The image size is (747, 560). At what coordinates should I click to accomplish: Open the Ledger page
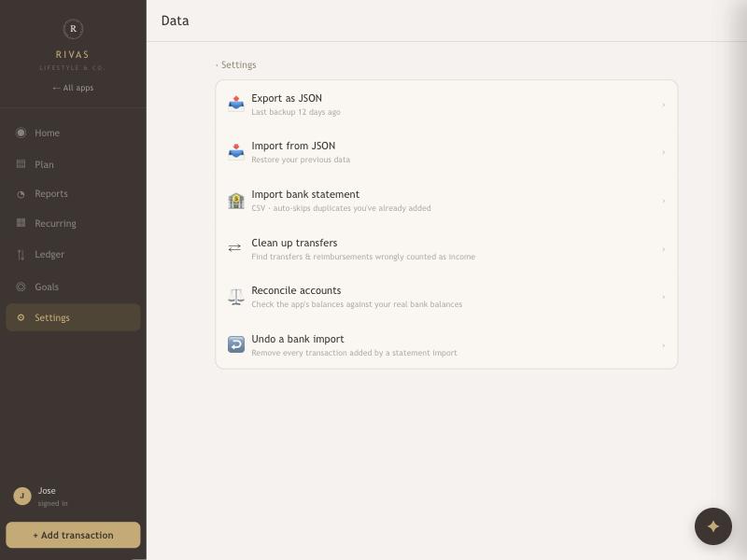click(73, 254)
